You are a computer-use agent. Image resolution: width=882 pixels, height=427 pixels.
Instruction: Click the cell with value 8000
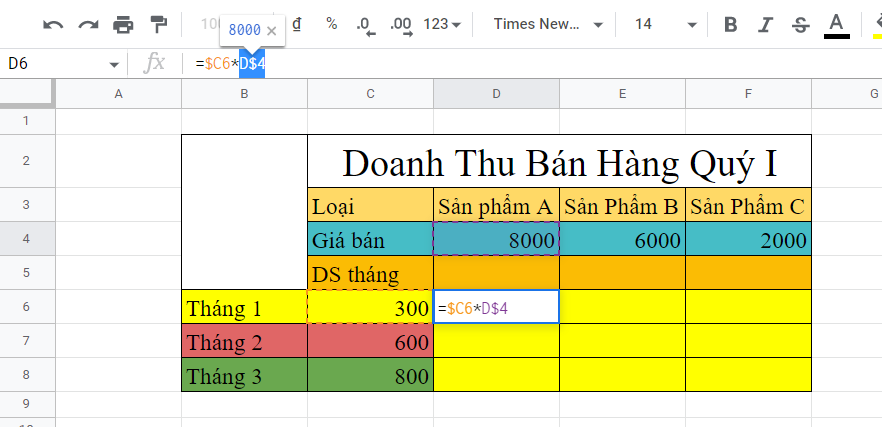coord(496,239)
